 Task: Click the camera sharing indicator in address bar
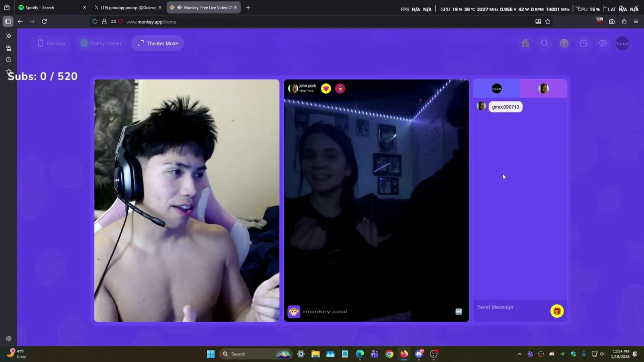pos(121,22)
